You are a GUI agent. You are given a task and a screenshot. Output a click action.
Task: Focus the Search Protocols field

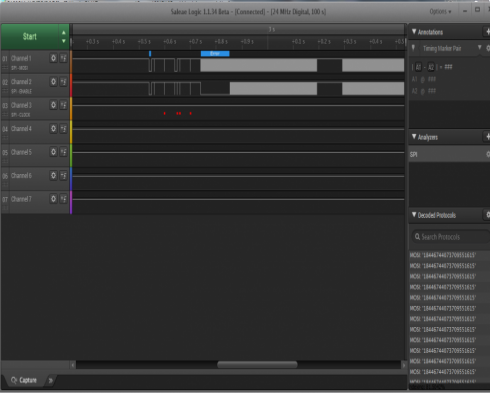coord(451,237)
